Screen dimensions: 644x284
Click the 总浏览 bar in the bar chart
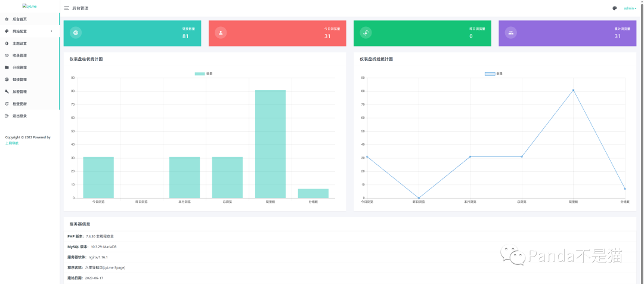[x=227, y=177]
